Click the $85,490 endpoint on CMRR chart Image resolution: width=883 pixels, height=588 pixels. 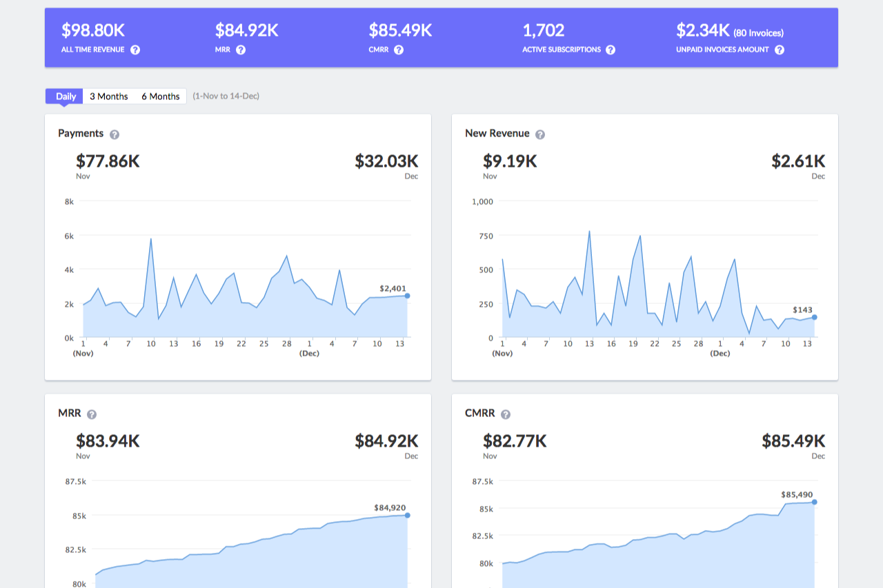[814, 502]
